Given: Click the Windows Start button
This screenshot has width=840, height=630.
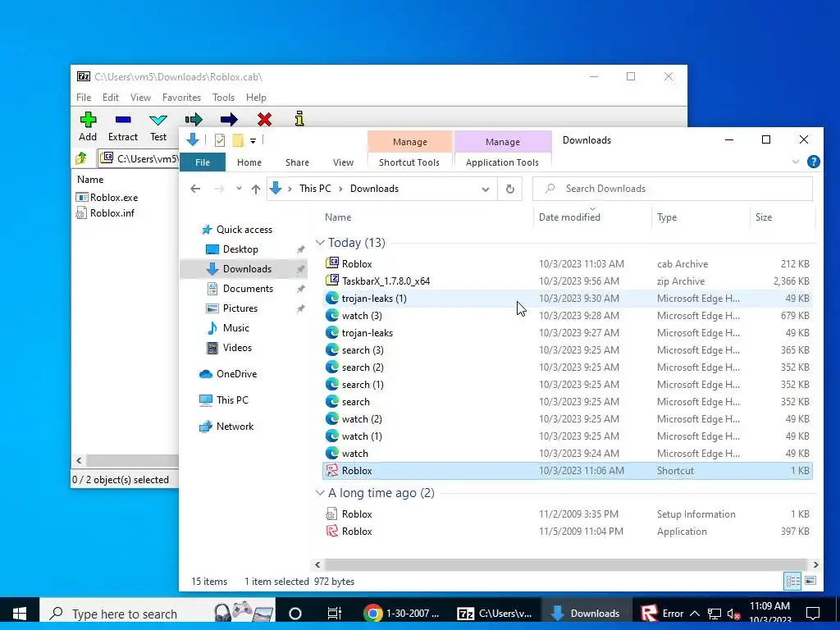Looking at the screenshot, I should coord(20,614).
